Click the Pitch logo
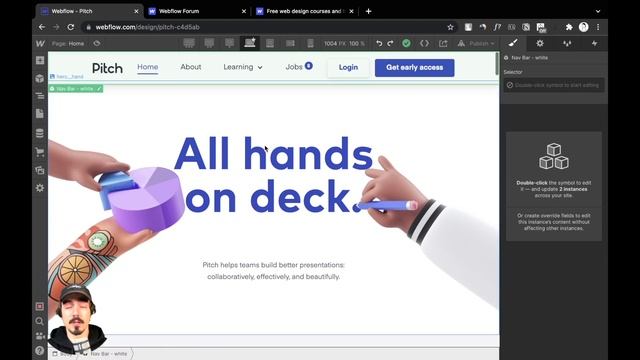Viewport: 640px width, 360px height. [107, 68]
